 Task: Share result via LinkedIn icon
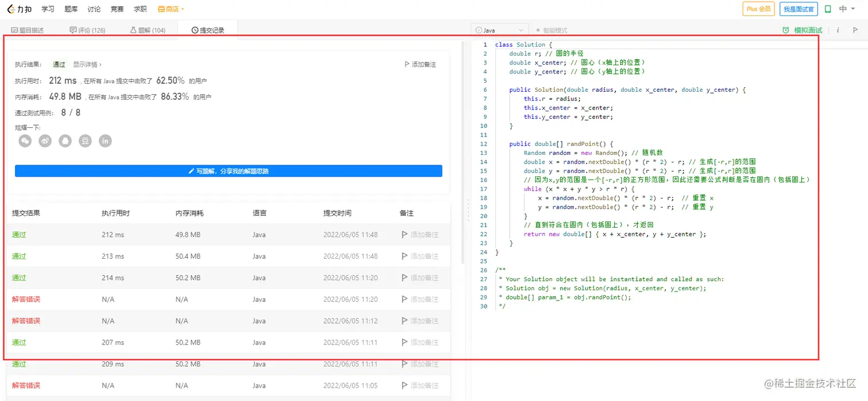tap(105, 141)
